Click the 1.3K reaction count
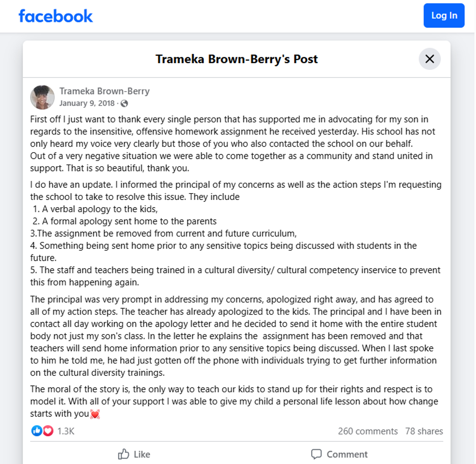 point(65,430)
